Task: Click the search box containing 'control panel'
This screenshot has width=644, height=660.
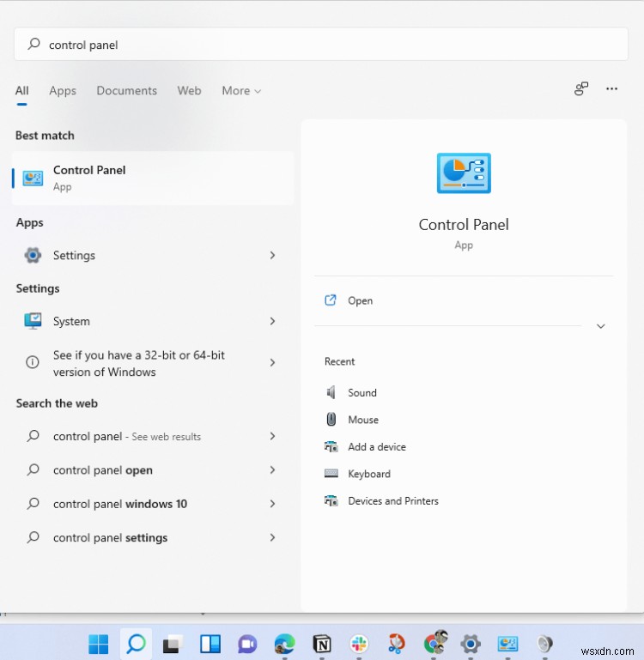Action: click(x=321, y=44)
